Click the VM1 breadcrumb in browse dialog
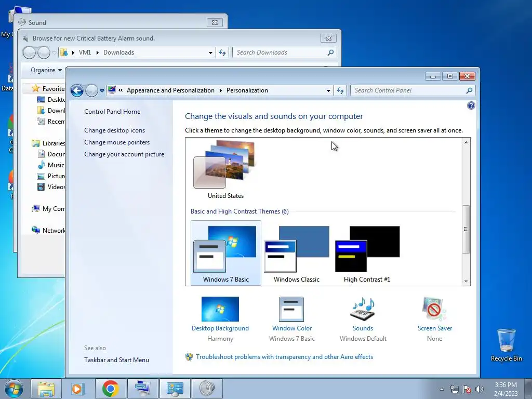This screenshot has height=399, width=532. click(85, 52)
